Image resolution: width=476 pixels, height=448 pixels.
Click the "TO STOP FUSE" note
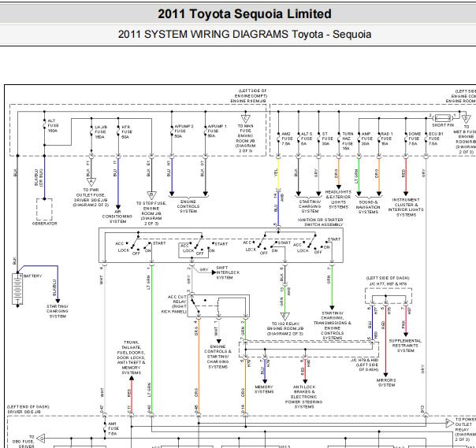(151, 213)
